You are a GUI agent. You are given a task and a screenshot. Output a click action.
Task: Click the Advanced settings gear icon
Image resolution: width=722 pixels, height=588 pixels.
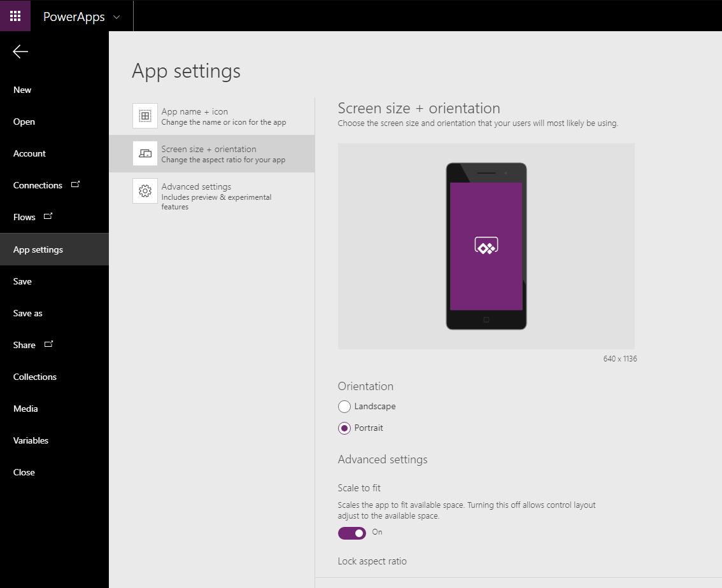pyautogui.click(x=145, y=191)
